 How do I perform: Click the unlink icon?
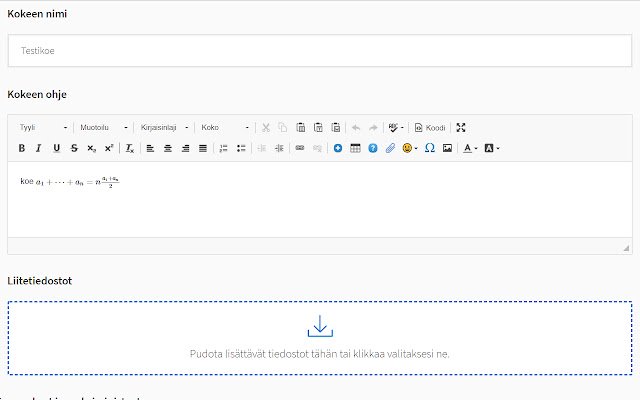coord(317,148)
